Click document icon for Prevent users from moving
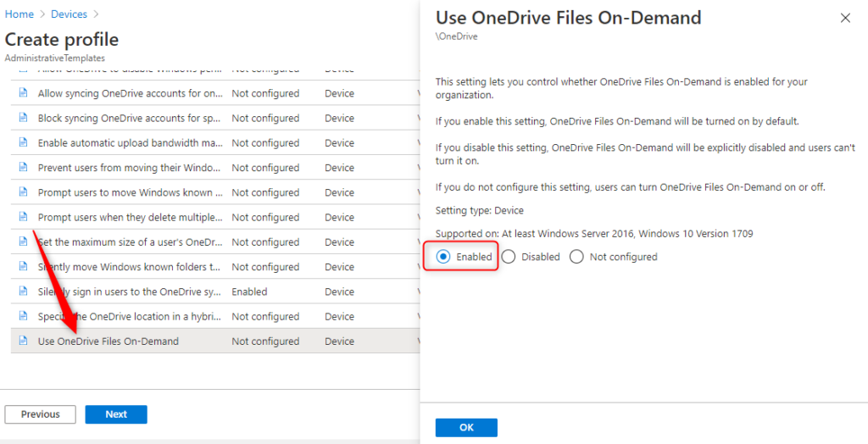This screenshot has height=444, width=868. (x=23, y=167)
